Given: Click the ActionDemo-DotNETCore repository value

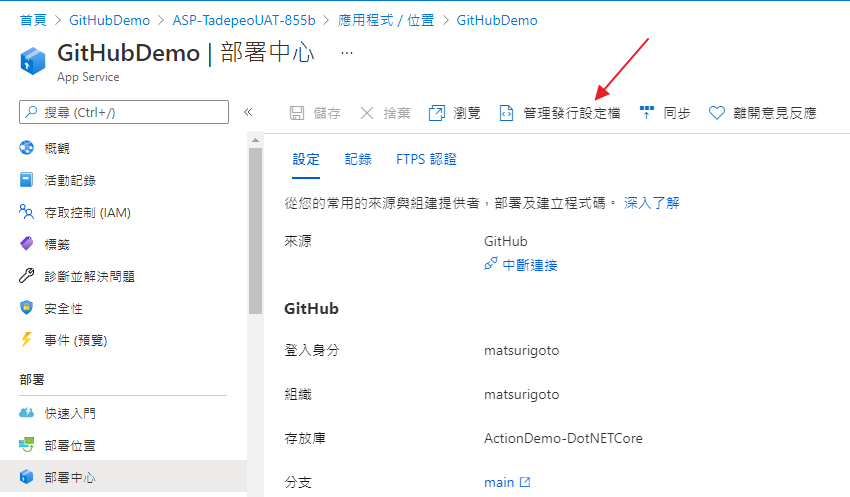Looking at the screenshot, I should click(x=563, y=438).
